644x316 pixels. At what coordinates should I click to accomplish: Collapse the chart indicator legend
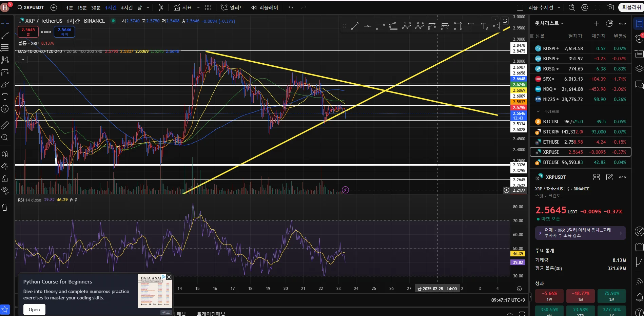coord(23,60)
